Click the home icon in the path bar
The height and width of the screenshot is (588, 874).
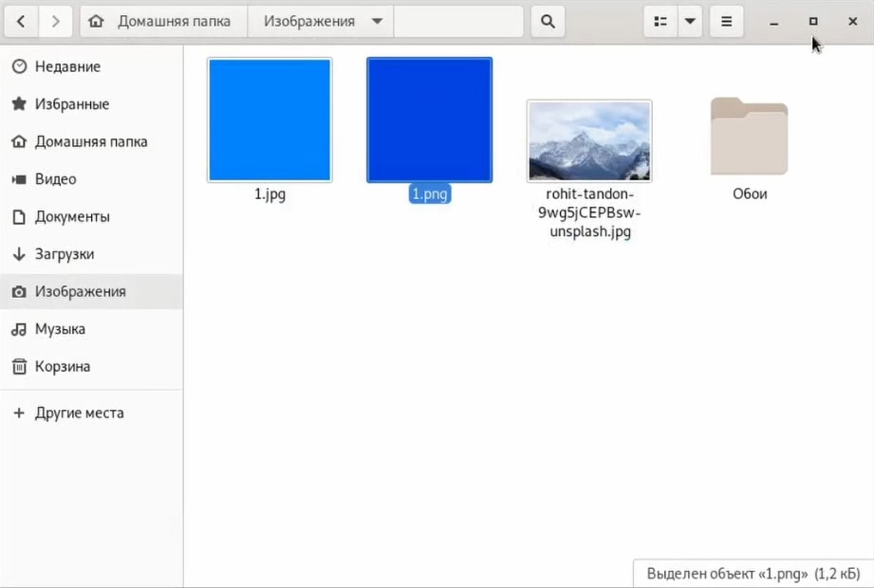coord(96,21)
